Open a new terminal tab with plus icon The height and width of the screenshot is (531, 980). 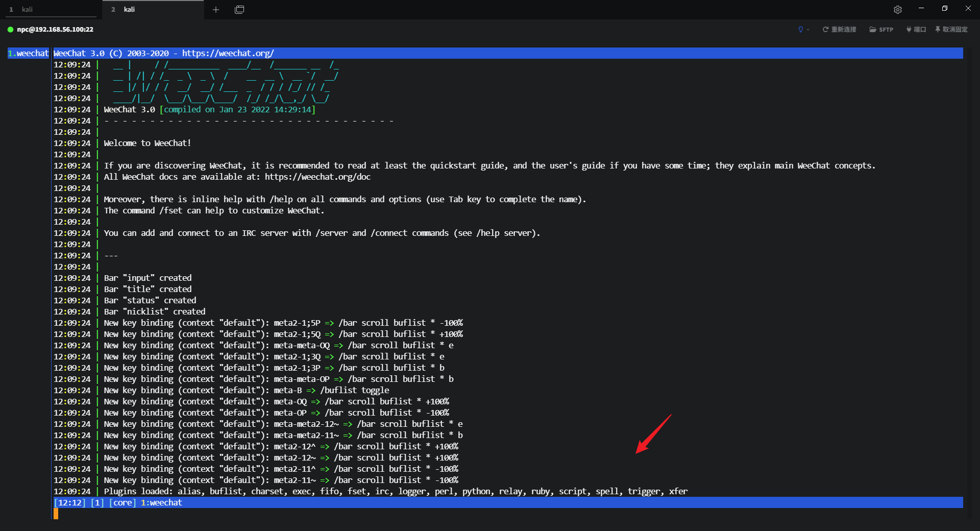tap(216, 10)
